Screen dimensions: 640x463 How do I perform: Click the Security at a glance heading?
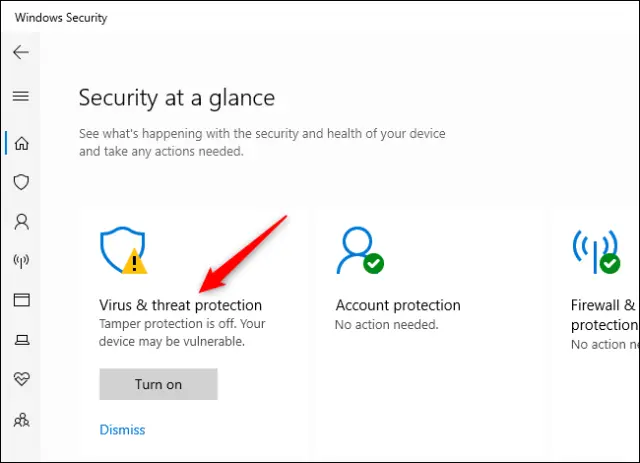pos(176,98)
